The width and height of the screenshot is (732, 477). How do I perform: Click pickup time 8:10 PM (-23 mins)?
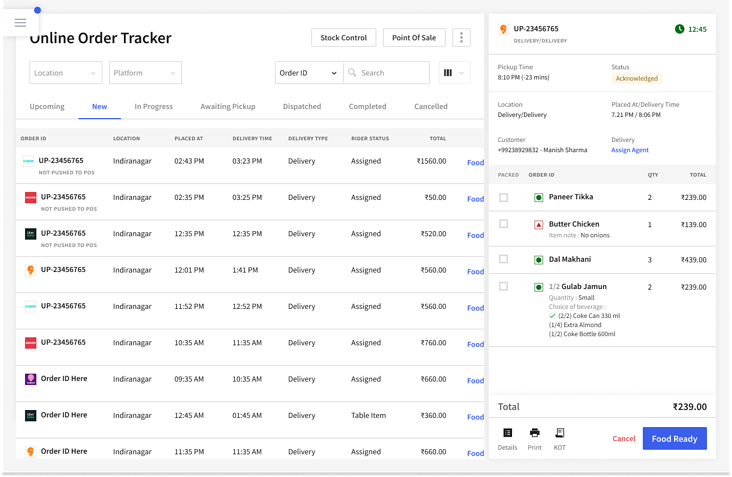click(x=523, y=77)
